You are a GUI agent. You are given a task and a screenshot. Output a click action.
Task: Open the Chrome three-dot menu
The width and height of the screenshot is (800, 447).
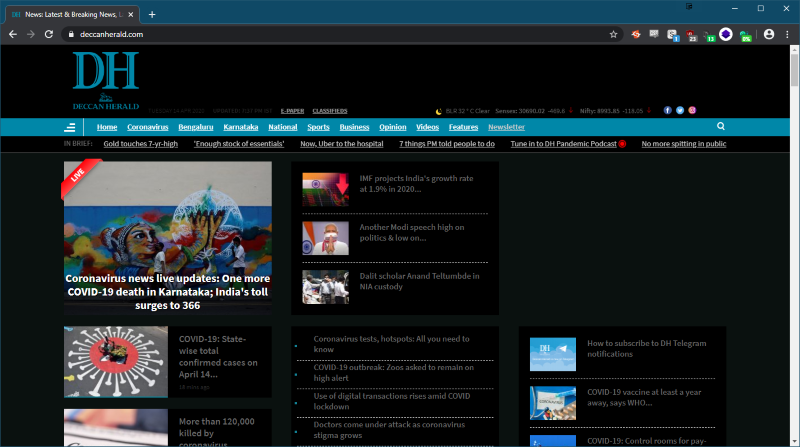[787, 34]
